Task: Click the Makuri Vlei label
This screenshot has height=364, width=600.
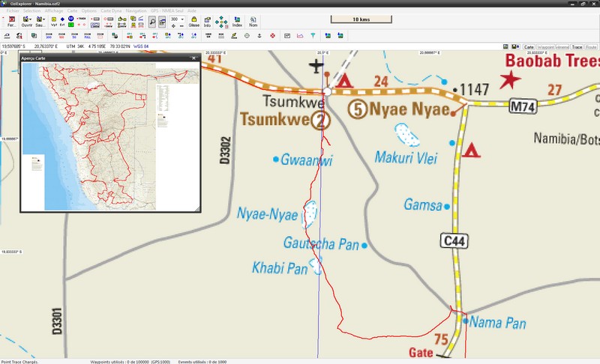Action: (x=406, y=157)
